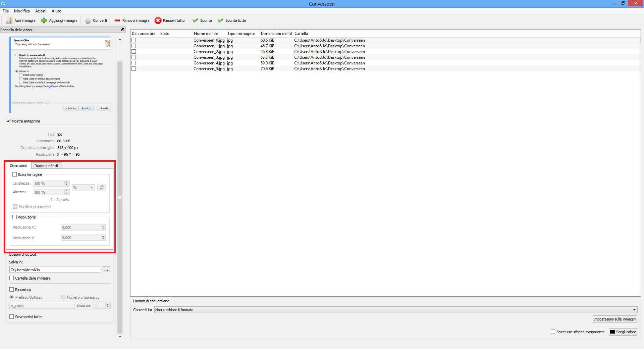Check Sostituisci sfondo trasparente
This screenshot has width=644, height=349.
tap(553, 332)
